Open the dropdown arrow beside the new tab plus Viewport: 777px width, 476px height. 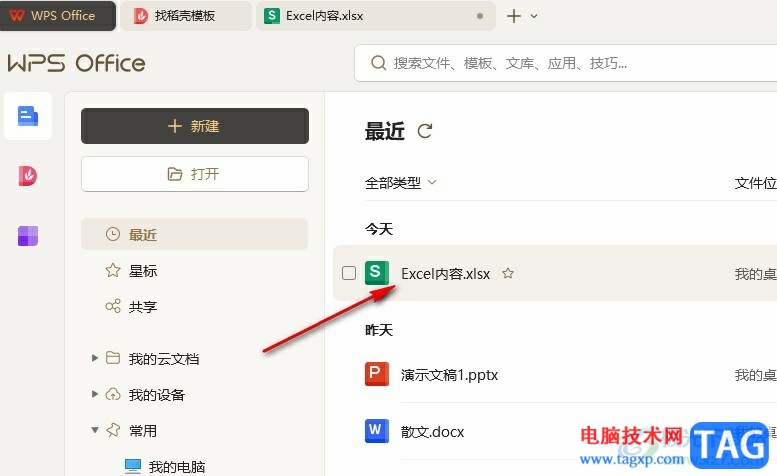(x=534, y=16)
